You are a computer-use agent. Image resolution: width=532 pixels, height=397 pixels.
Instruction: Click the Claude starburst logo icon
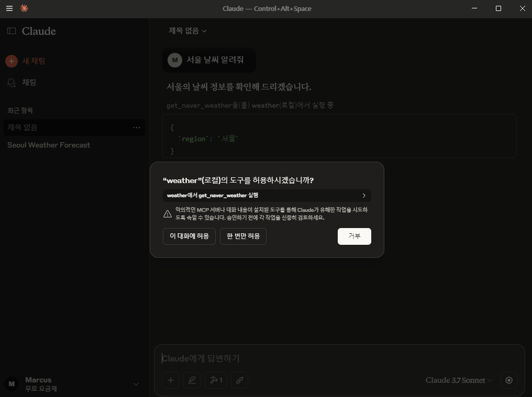pos(24,8)
